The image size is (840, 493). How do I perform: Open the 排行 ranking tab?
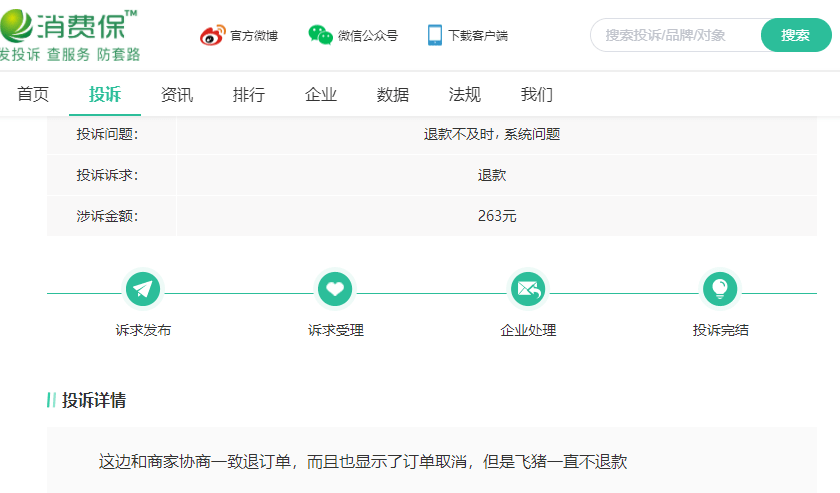coord(249,94)
